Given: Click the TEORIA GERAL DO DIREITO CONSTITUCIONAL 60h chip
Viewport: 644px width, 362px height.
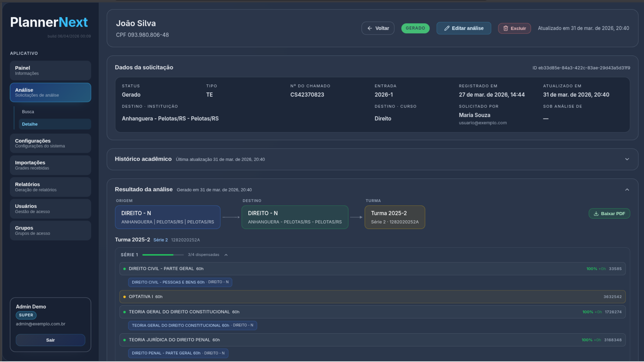Looking at the screenshot, I should (193, 326).
